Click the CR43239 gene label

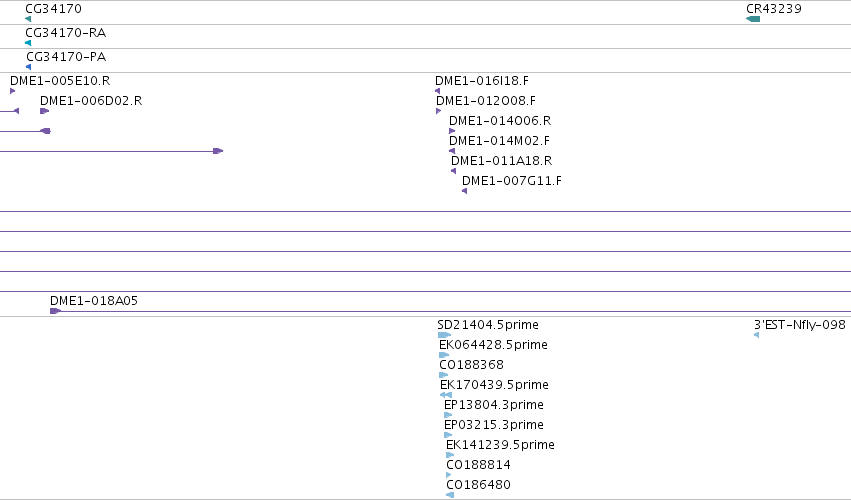click(x=774, y=9)
